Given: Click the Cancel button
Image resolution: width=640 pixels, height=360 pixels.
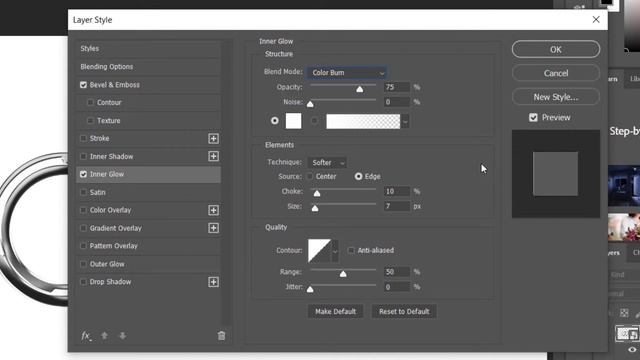Looking at the screenshot, I should point(556,73).
